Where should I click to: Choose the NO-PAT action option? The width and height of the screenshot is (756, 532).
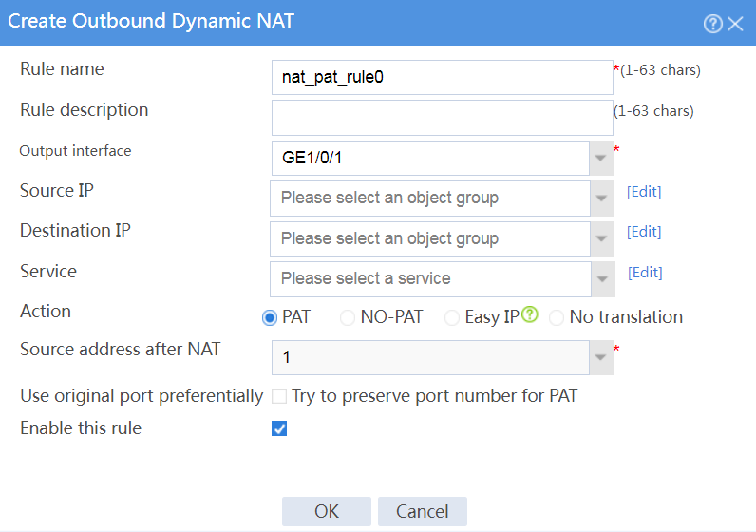point(348,318)
